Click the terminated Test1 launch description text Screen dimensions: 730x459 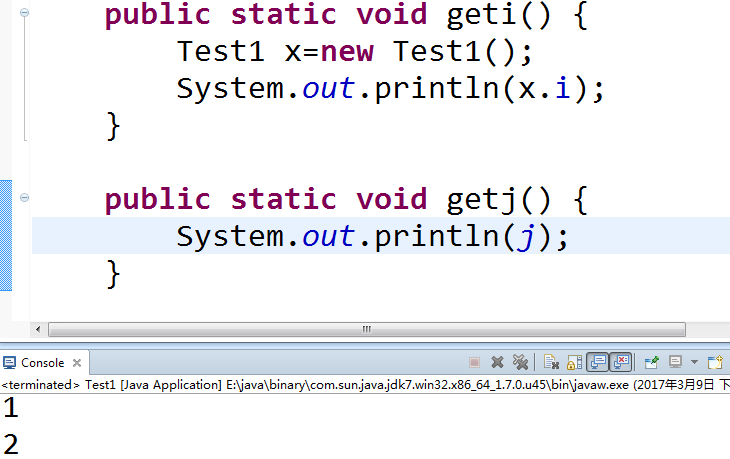click(365, 385)
